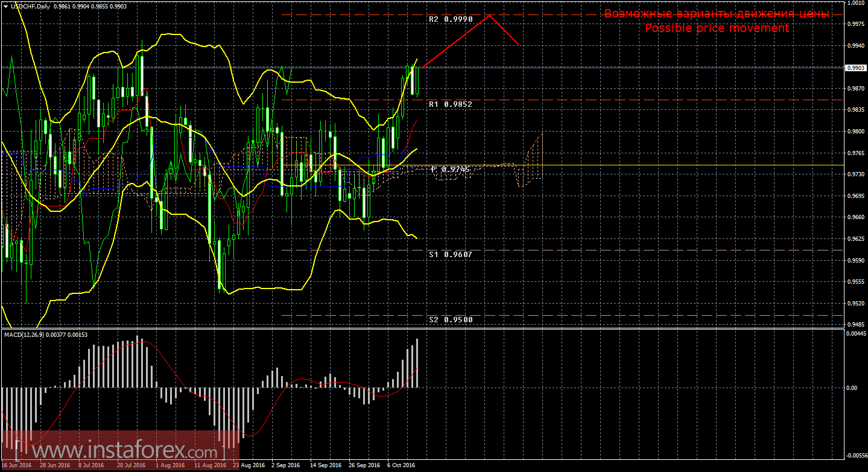The image size is (868, 472).
Task: Click 0.9975 on the price axis
Action: tap(856, 24)
